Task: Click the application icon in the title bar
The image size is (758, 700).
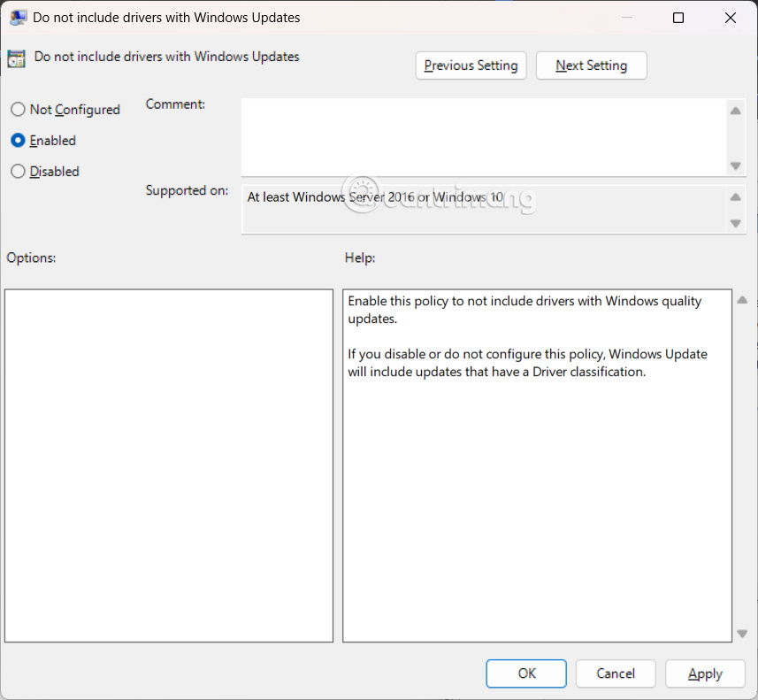Action: pyautogui.click(x=19, y=17)
